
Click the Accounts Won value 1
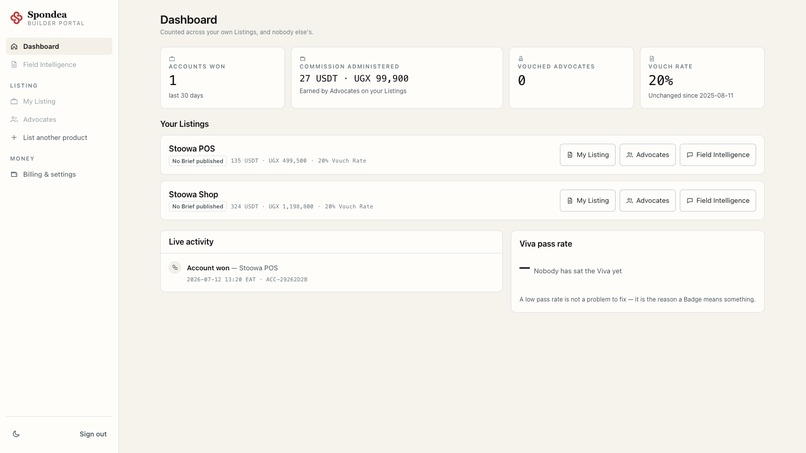(173, 81)
